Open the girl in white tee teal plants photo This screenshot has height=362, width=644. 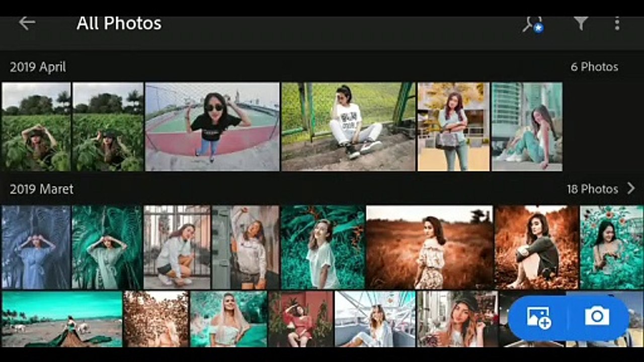pyautogui.click(x=323, y=247)
